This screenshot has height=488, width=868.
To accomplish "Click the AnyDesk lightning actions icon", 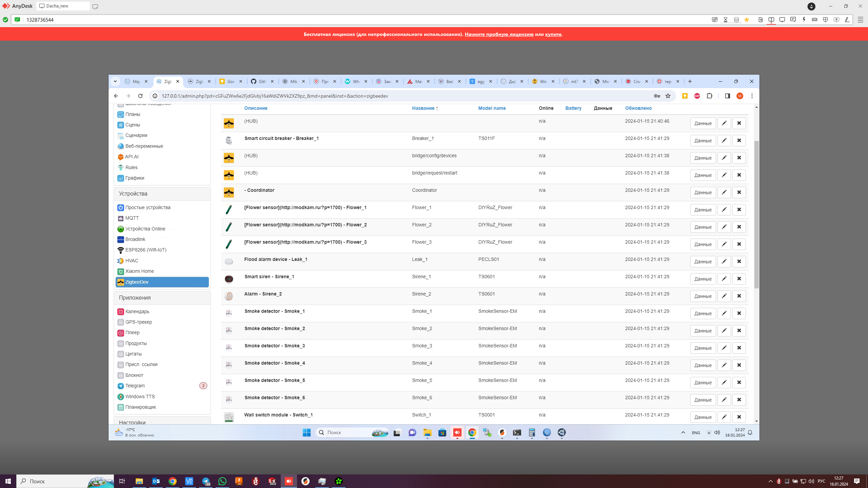I will tap(804, 20).
